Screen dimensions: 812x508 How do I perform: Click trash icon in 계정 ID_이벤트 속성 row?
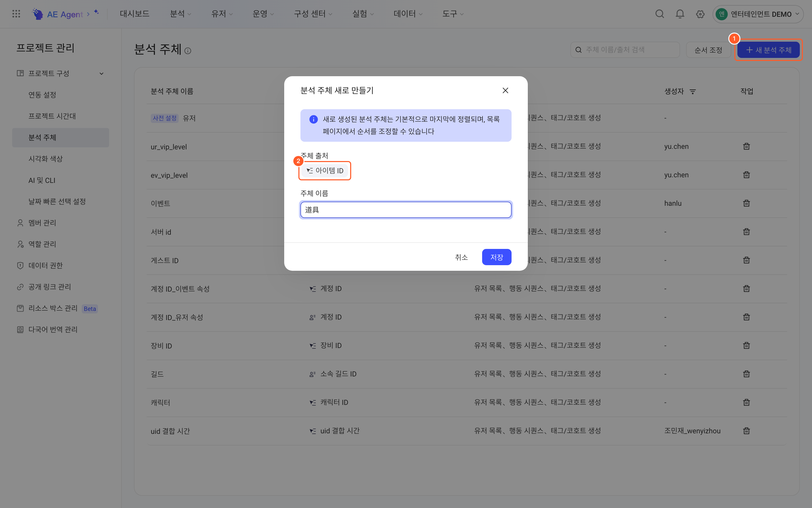pos(746,288)
